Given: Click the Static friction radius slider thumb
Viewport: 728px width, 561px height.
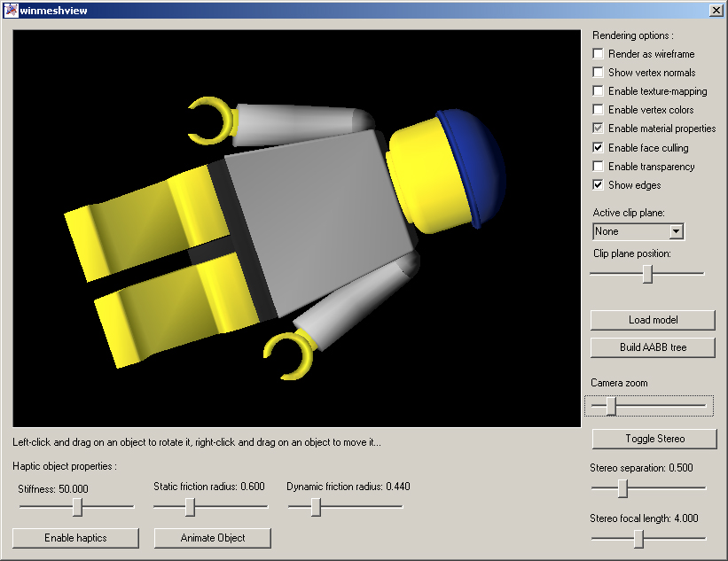Looking at the screenshot, I should (x=190, y=507).
